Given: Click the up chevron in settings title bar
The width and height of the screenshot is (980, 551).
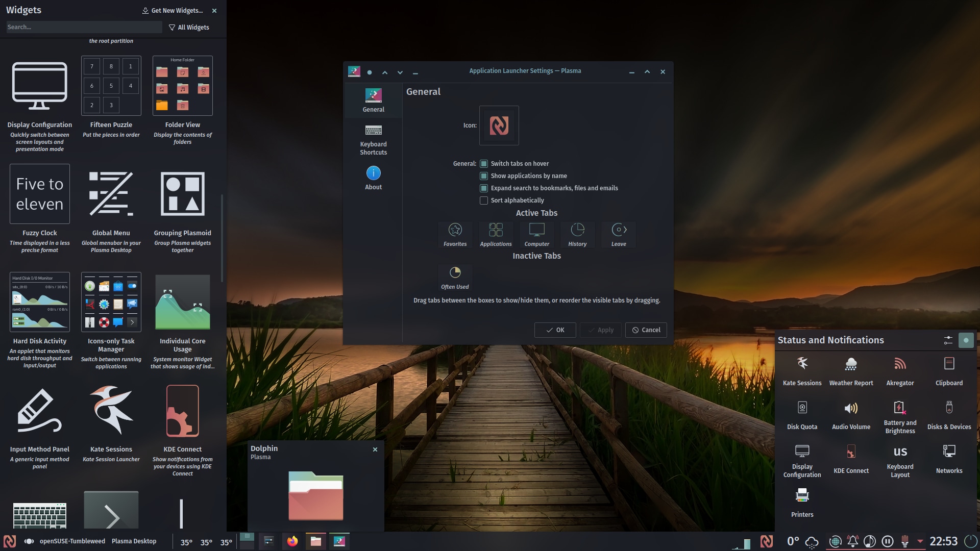Looking at the screenshot, I should tap(385, 72).
